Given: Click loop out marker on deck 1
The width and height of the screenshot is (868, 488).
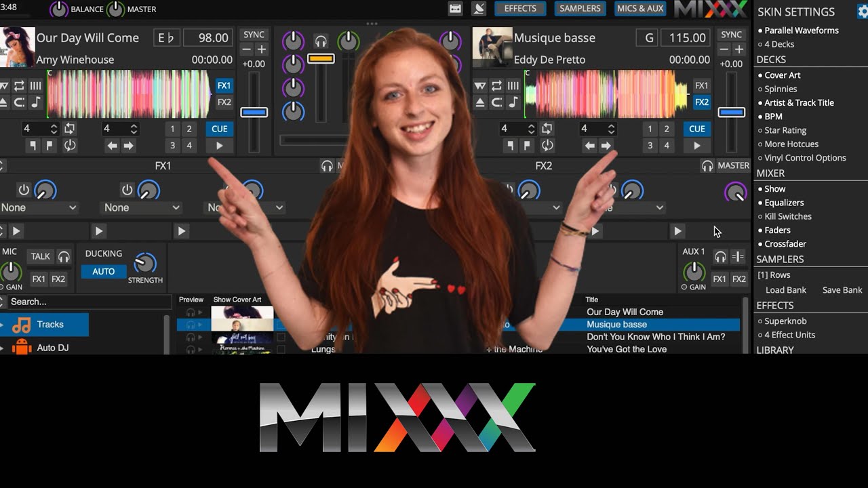Looking at the screenshot, I should point(49,145).
